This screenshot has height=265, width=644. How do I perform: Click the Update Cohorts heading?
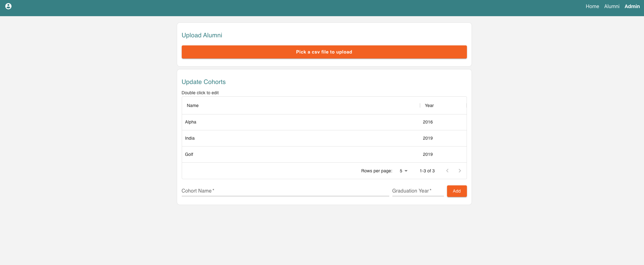tap(203, 82)
